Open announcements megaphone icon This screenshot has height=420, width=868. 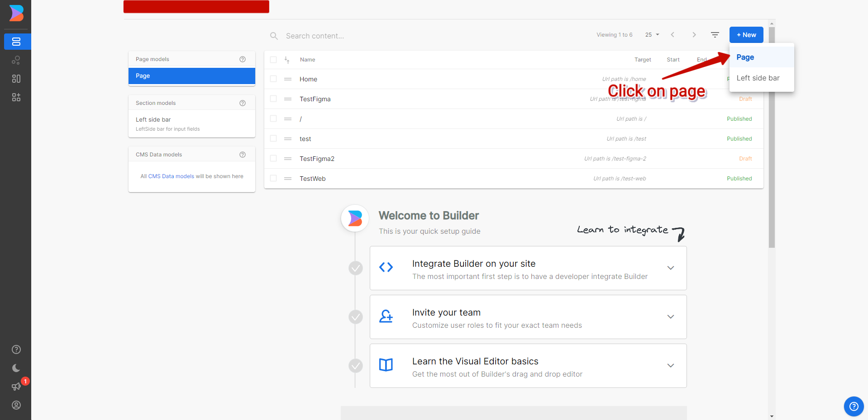click(16, 387)
